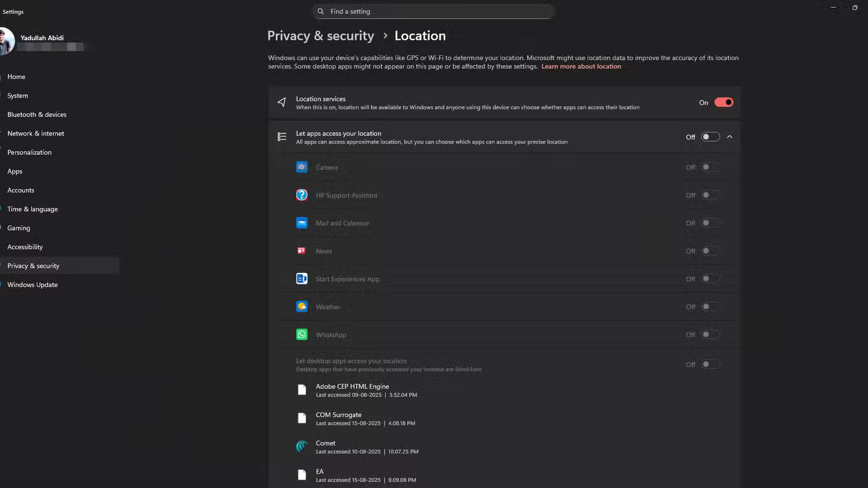Click the Find a setting search box
This screenshot has height=488, width=868.
[x=433, y=11]
